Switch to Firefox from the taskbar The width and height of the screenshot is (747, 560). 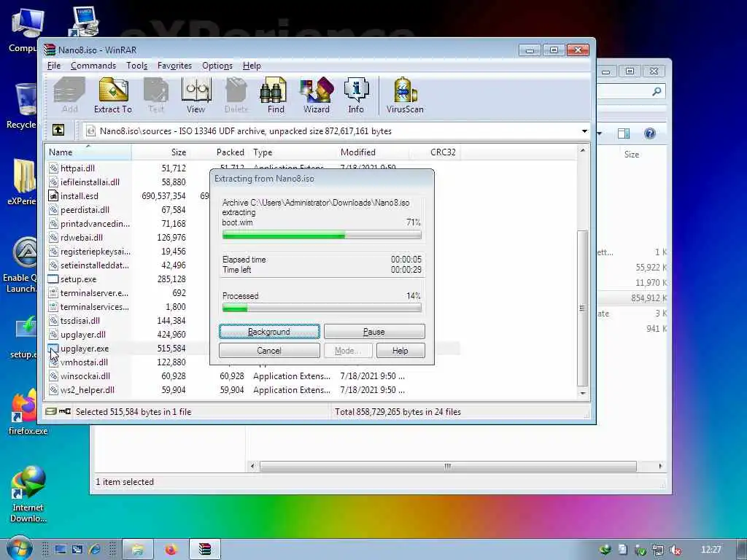click(171, 550)
